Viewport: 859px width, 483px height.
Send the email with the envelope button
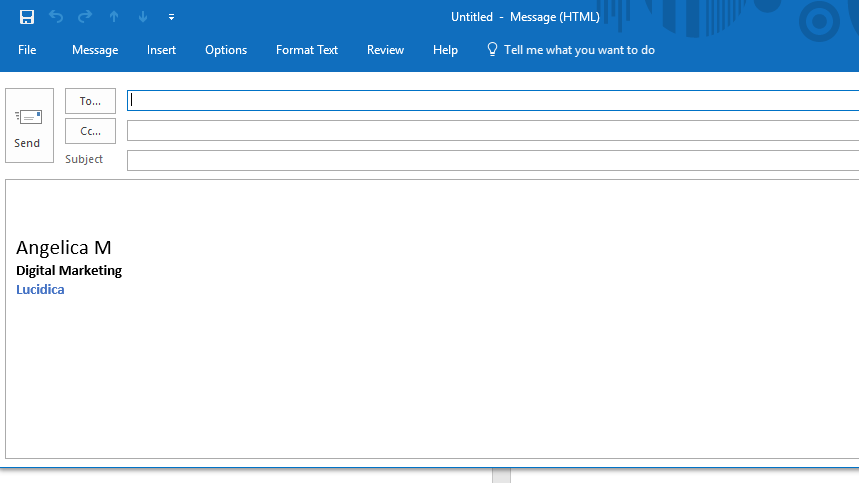29,125
